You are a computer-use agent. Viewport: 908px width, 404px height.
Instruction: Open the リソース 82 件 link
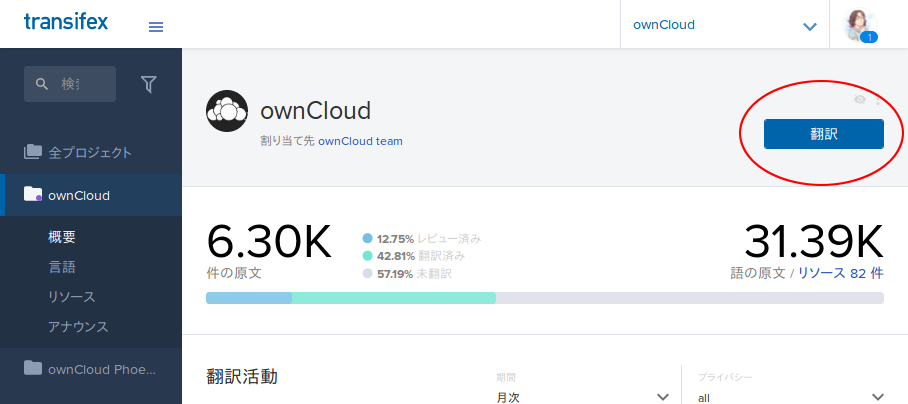(841, 273)
